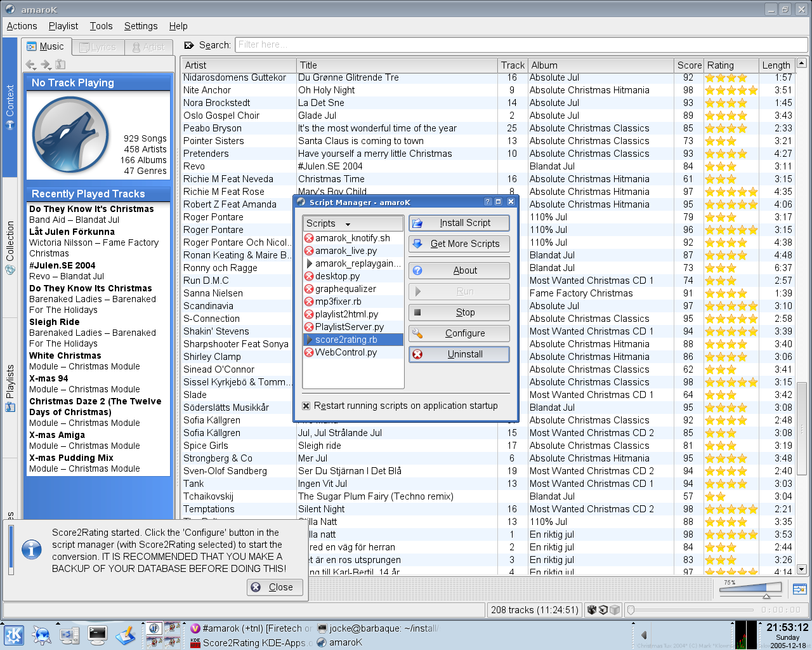Click 'White Christmas' in Recently Played Tracks

pyautogui.click(x=65, y=355)
